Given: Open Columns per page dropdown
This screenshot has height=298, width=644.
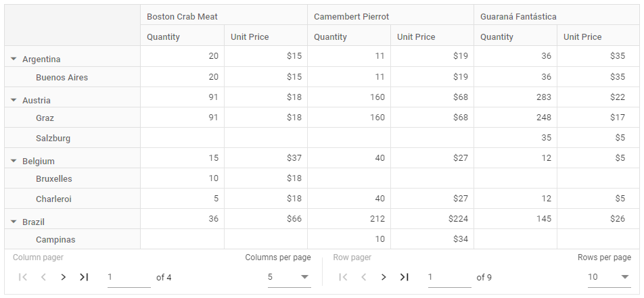Looking at the screenshot, I should point(289,277).
